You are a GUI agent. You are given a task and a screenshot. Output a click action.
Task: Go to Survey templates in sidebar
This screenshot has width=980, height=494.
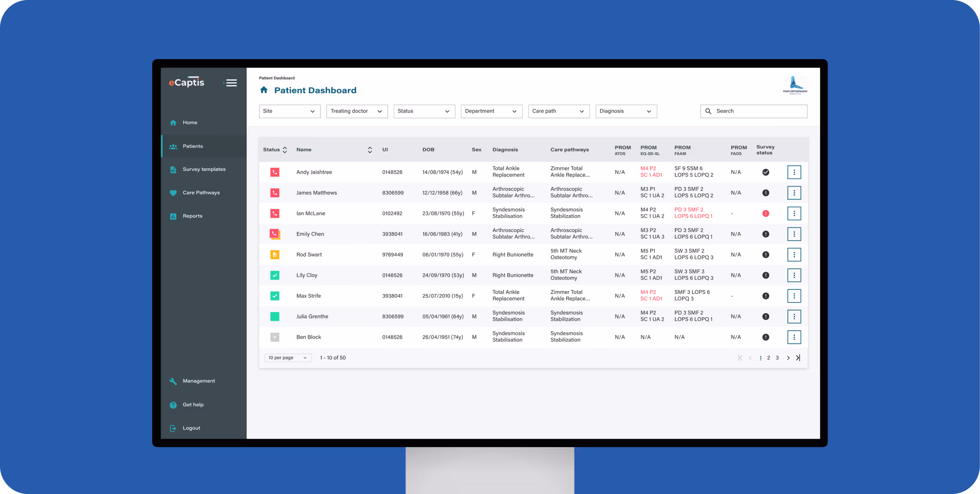[x=204, y=169]
